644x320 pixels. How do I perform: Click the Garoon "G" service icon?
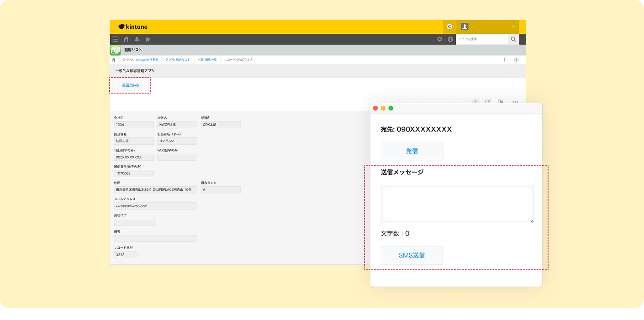(449, 27)
